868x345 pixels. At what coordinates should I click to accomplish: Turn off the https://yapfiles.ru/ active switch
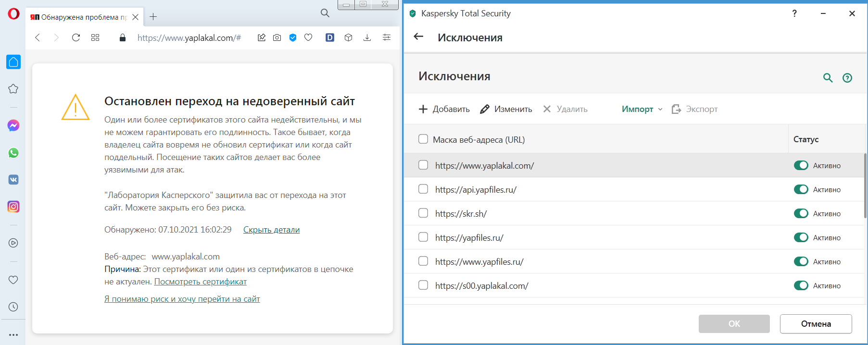(801, 237)
